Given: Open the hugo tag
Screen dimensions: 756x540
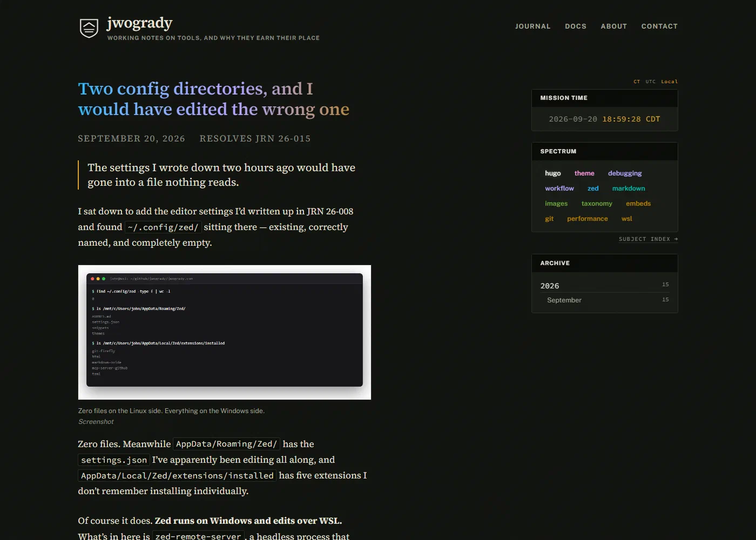Looking at the screenshot, I should tap(553, 173).
